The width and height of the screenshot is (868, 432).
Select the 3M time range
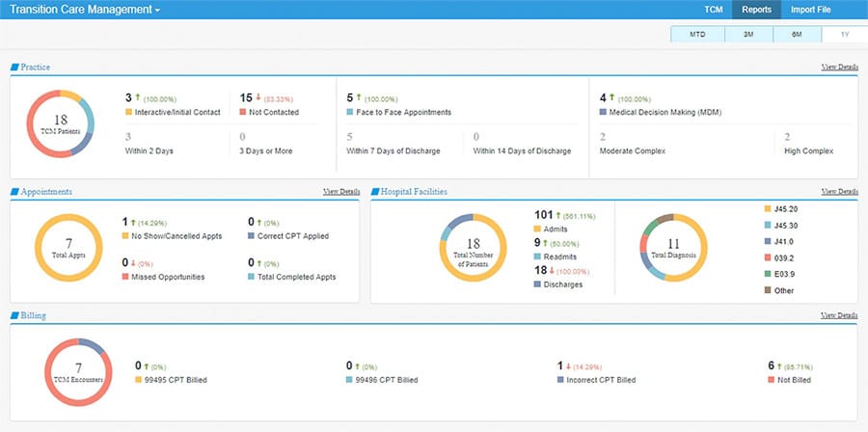748,35
